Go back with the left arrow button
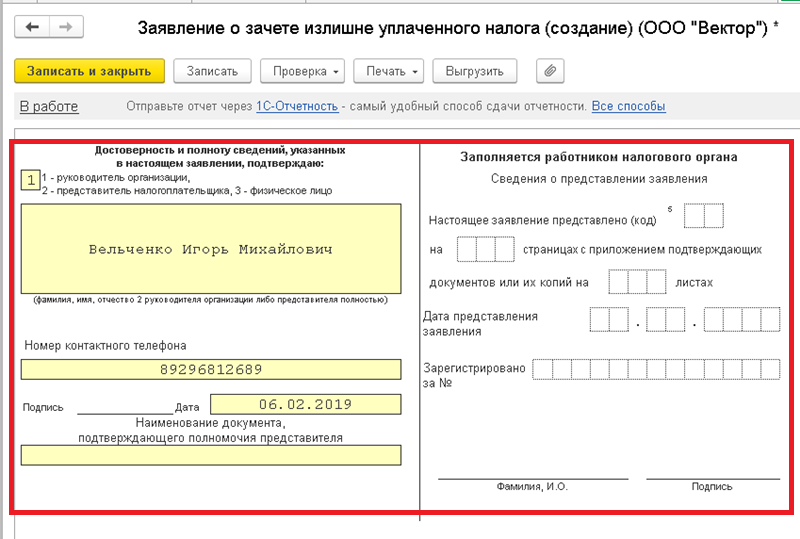The width and height of the screenshot is (800, 539). [x=32, y=27]
